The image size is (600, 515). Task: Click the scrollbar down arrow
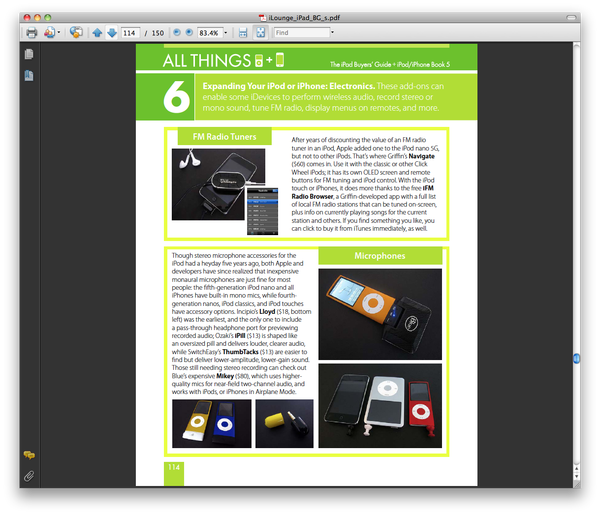577,477
